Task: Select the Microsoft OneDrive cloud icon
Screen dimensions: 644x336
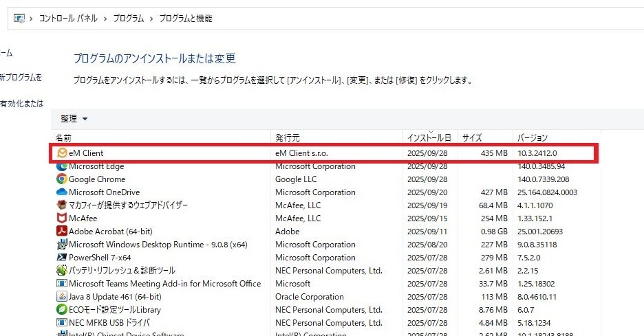Action: point(62,192)
